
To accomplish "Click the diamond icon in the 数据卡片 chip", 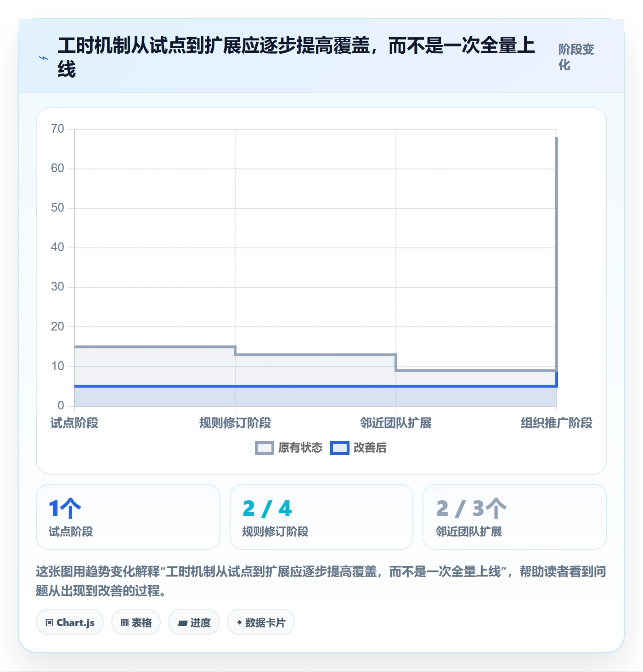I will (x=239, y=622).
